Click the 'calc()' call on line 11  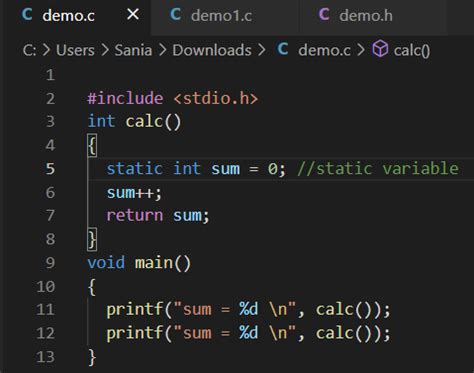click(x=344, y=310)
